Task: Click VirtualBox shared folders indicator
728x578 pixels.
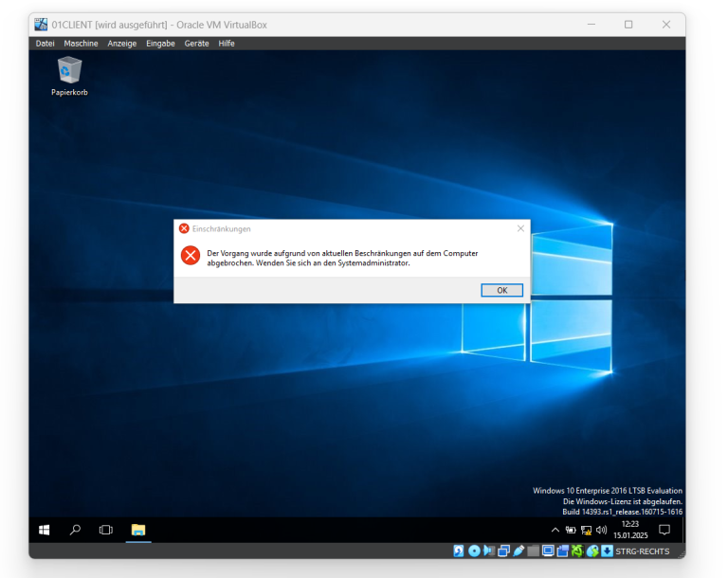Action: pos(534,551)
